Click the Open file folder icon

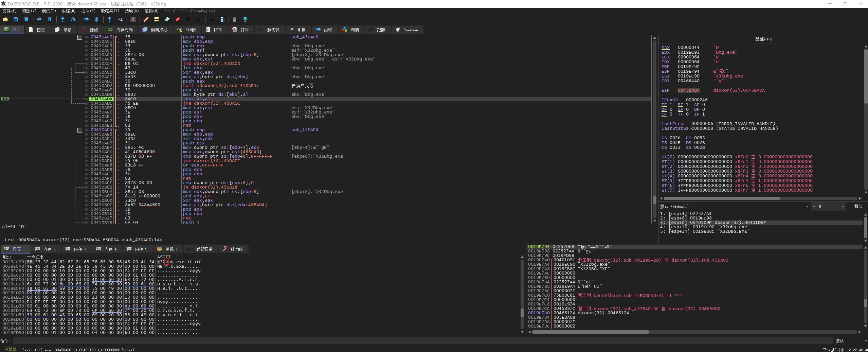(5, 19)
